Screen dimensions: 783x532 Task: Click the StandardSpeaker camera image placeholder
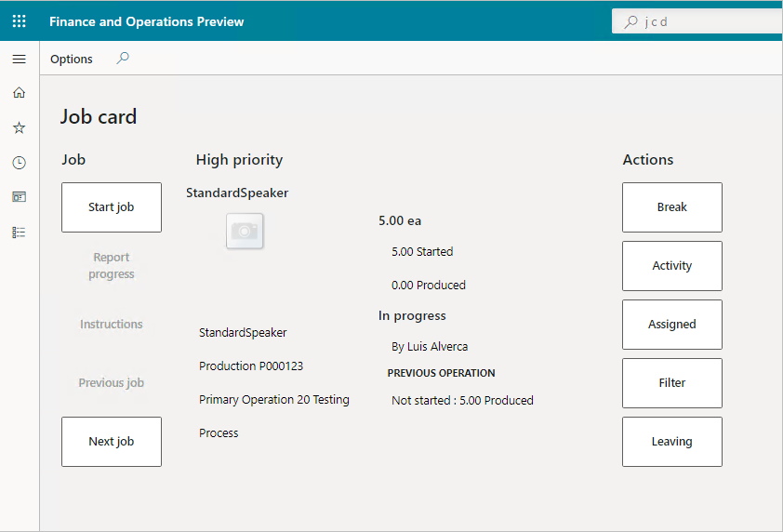[245, 231]
